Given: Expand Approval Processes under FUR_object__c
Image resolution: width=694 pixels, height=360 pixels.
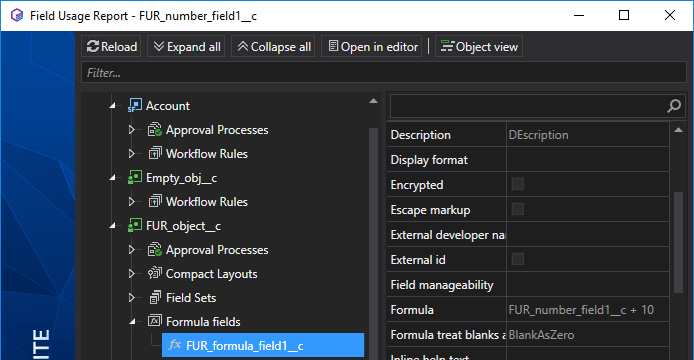Looking at the screenshot, I should (x=131, y=250).
